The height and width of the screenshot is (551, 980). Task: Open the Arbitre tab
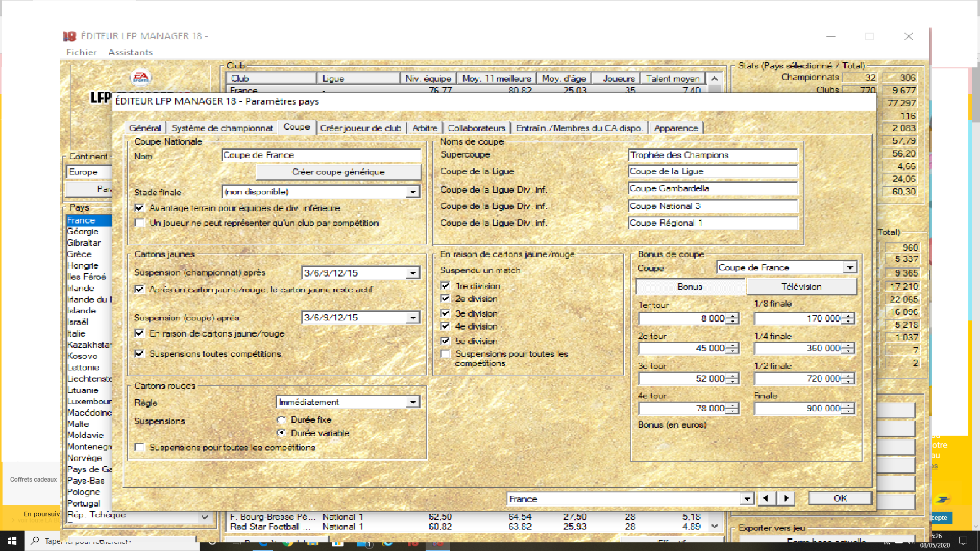[x=425, y=128]
